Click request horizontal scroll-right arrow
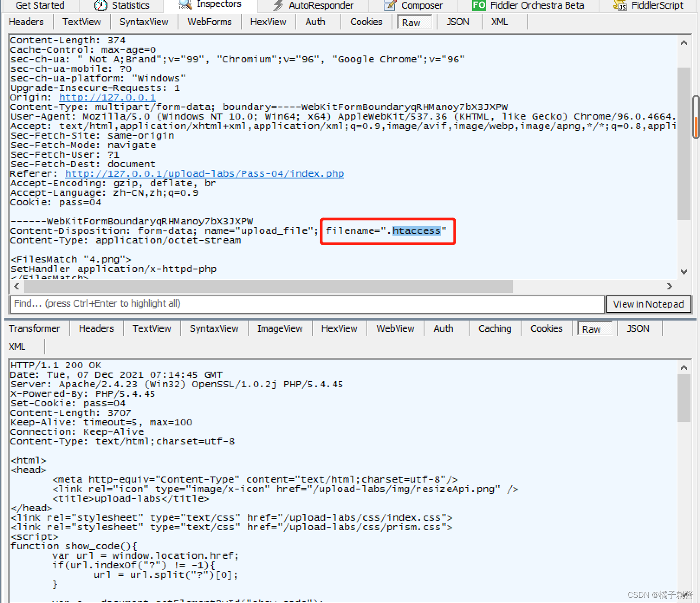This screenshot has width=700, height=603. click(x=670, y=286)
